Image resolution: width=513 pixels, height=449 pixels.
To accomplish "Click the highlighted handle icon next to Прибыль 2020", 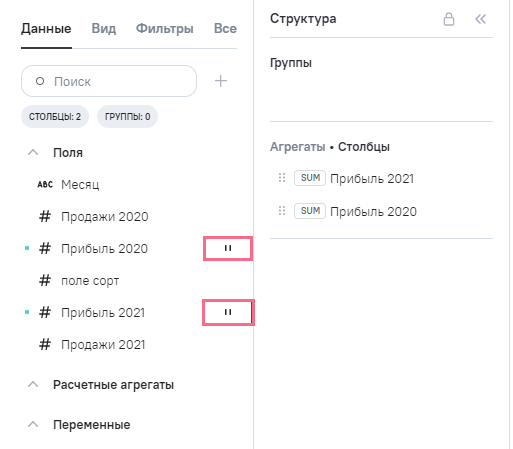I will click(x=228, y=248).
